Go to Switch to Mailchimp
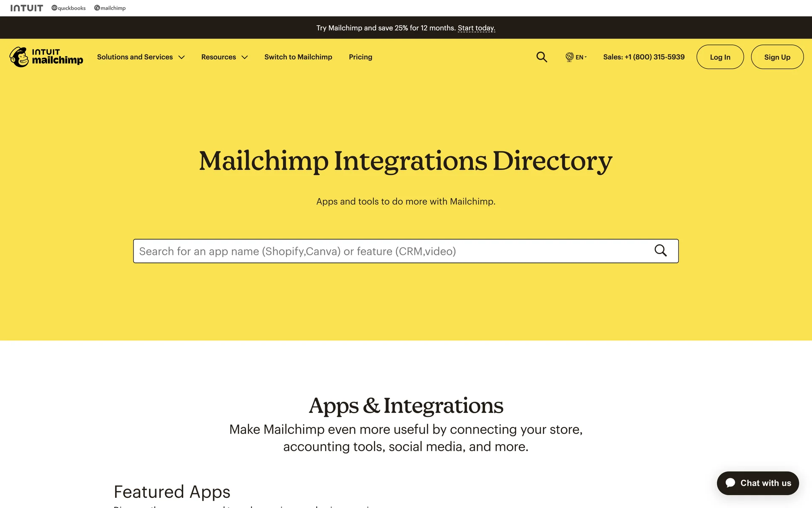812x508 pixels. coord(298,57)
